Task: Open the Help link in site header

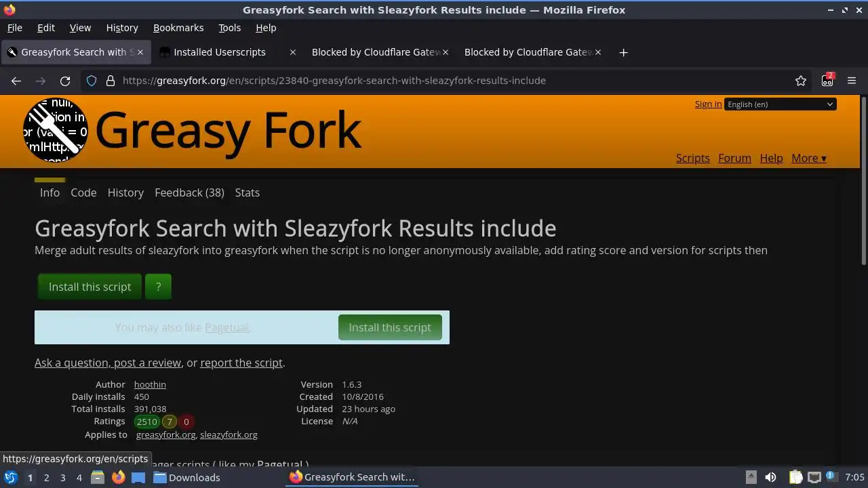Action: [771, 158]
